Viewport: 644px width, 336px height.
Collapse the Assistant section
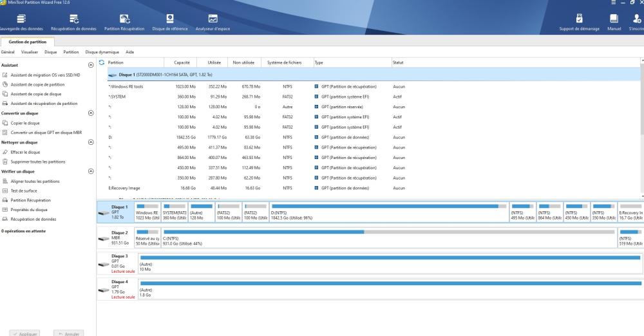pos(90,66)
